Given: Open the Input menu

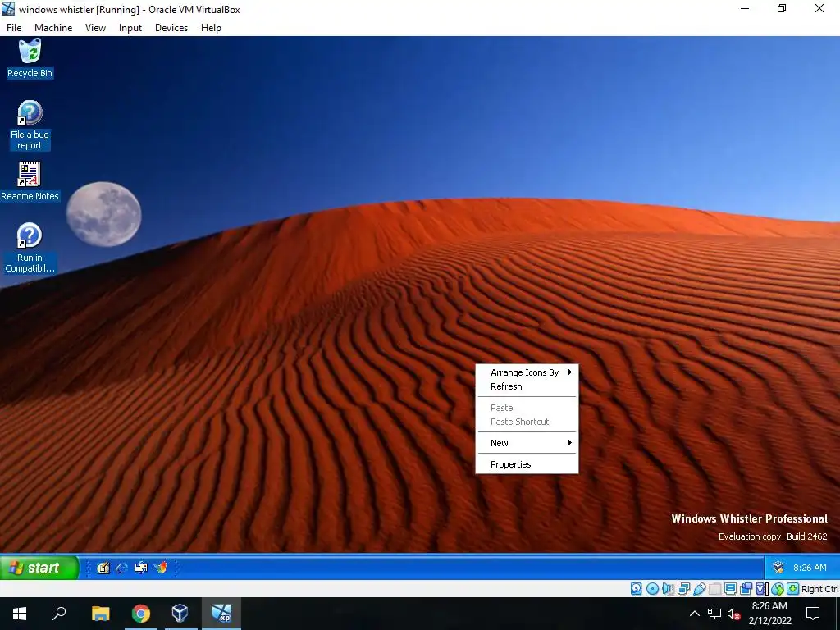Looking at the screenshot, I should click(130, 28).
